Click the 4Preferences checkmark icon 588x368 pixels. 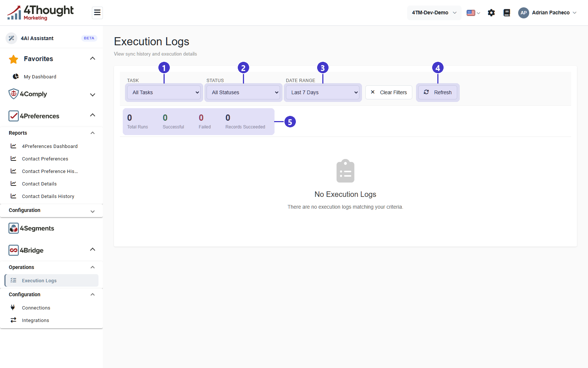pos(14,116)
